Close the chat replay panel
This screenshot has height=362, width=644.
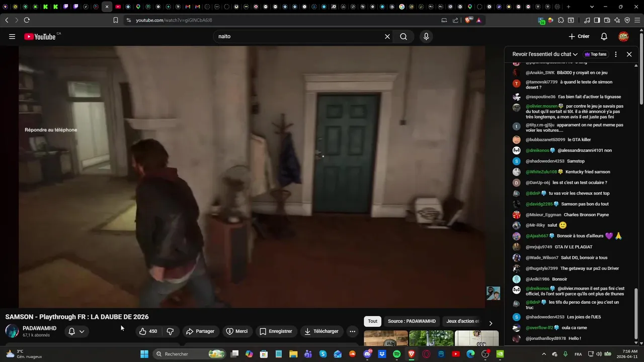[629, 54]
